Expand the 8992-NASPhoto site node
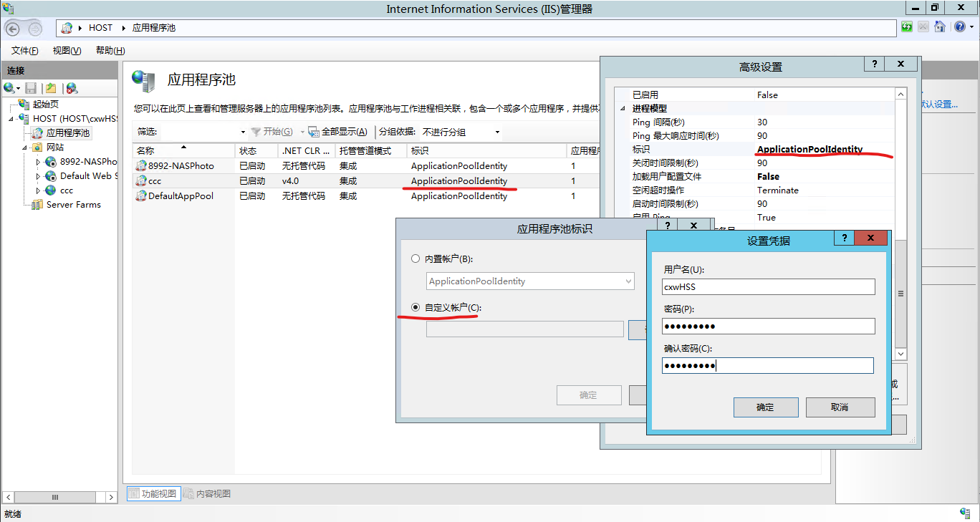980x522 pixels. point(39,162)
